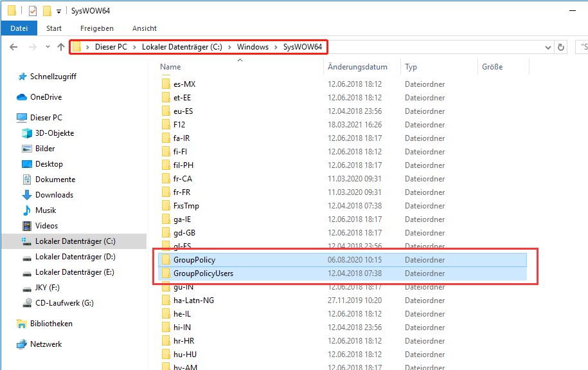Expand chevron after Windows in breadcrumb
The height and width of the screenshot is (370, 588).
coord(276,47)
